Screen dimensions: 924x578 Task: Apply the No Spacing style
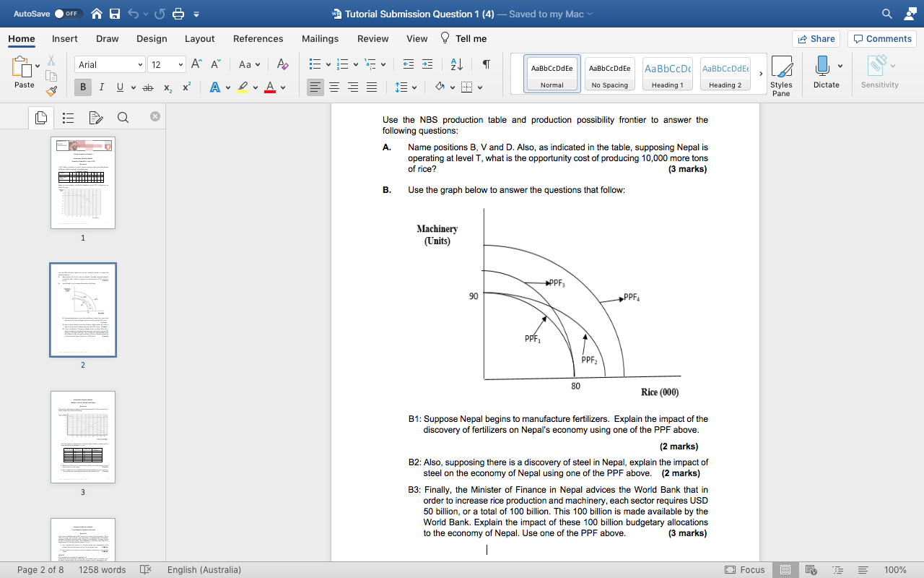(x=610, y=74)
